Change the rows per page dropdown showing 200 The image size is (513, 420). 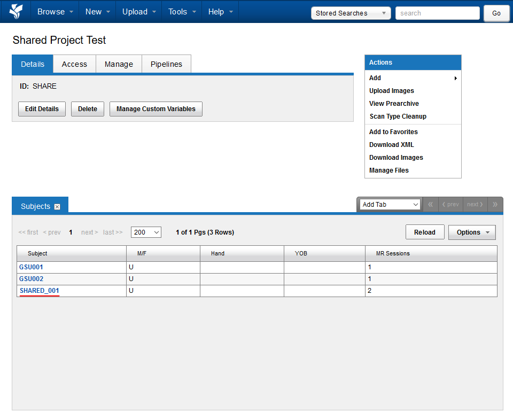[x=146, y=232]
